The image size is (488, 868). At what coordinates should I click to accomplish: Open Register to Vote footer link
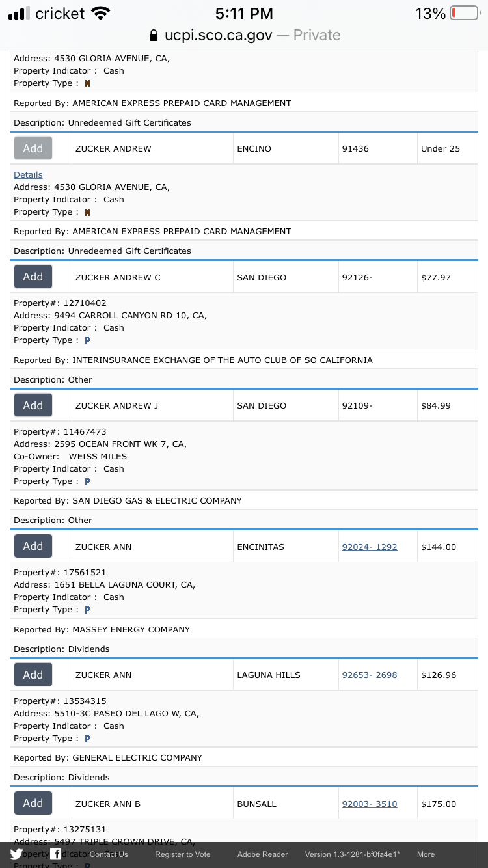click(x=183, y=854)
